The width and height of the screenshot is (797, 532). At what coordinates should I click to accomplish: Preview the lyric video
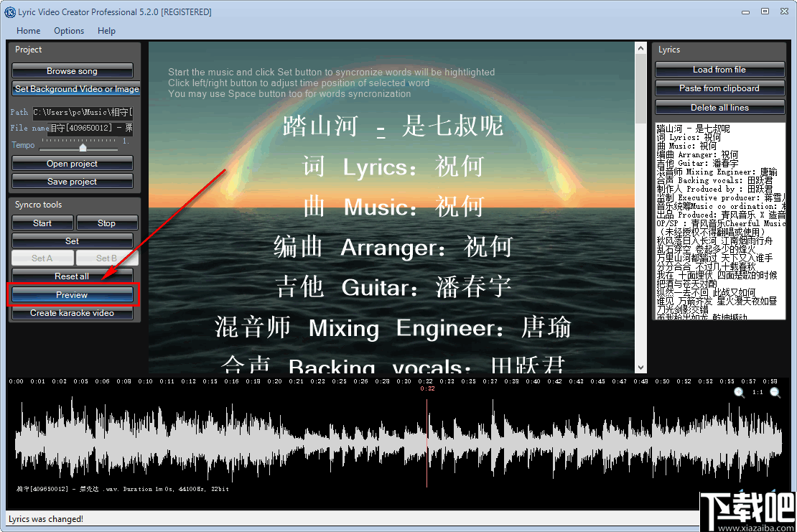(72, 294)
